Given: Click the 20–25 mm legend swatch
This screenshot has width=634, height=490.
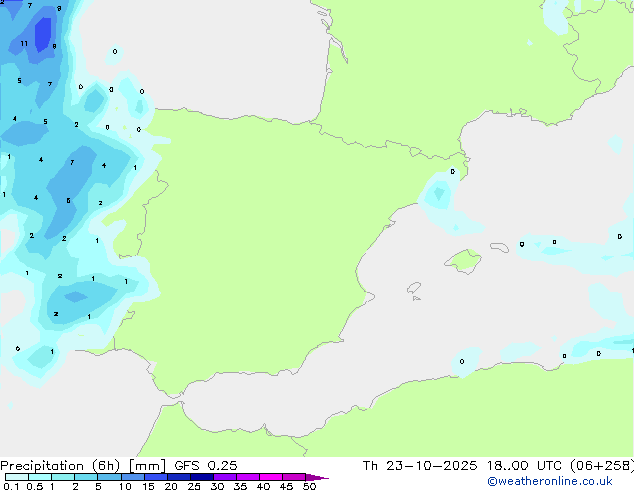Looking at the screenshot, I should pos(178,477).
